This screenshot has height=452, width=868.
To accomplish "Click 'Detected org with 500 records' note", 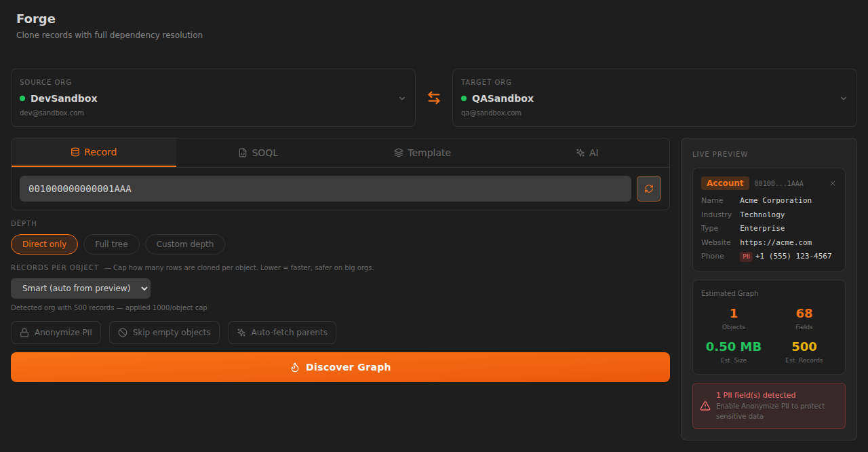I will tap(109, 307).
